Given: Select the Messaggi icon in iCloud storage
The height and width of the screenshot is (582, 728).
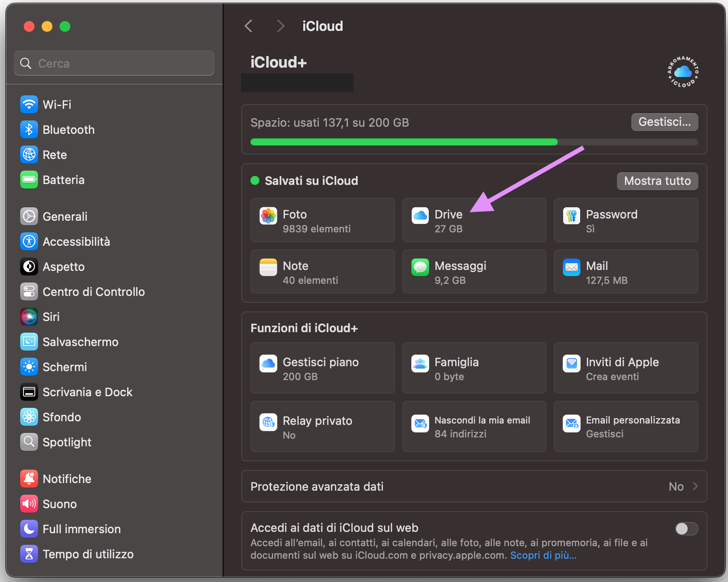Looking at the screenshot, I should pyautogui.click(x=420, y=267).
